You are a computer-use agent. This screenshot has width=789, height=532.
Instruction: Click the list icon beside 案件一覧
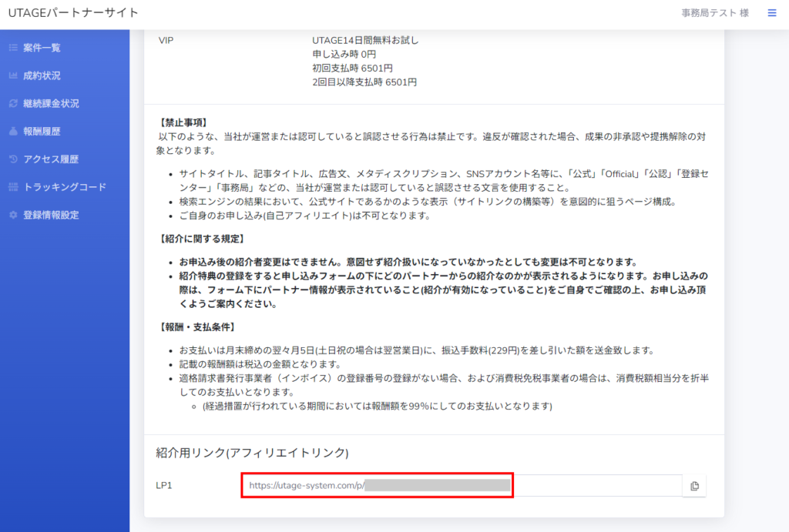(12, 48)
